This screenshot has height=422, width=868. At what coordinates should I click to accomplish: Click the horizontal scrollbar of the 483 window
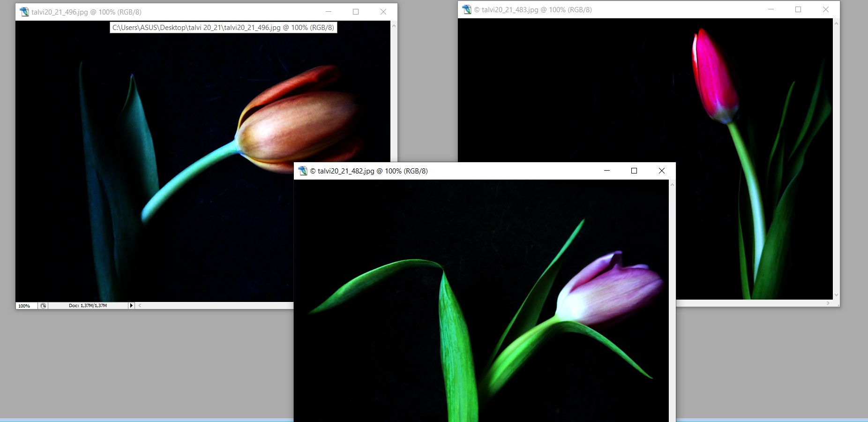click(x=750, y=303)
